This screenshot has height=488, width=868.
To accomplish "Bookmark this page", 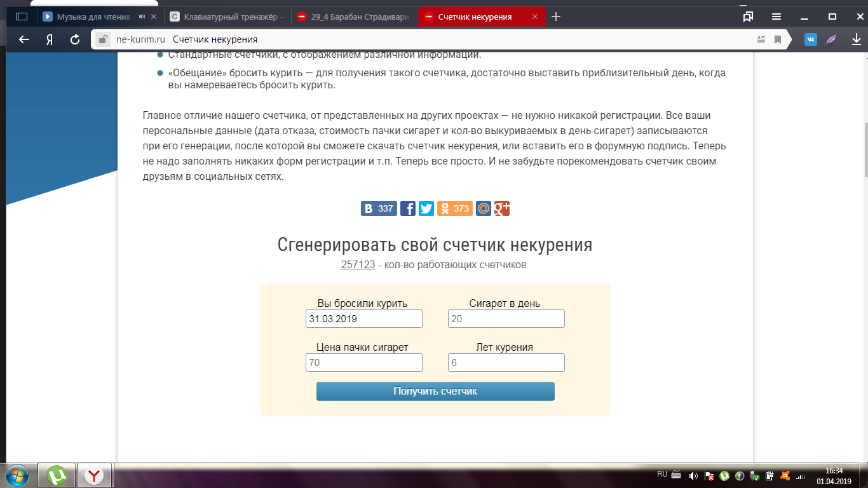I will (778, 39).
